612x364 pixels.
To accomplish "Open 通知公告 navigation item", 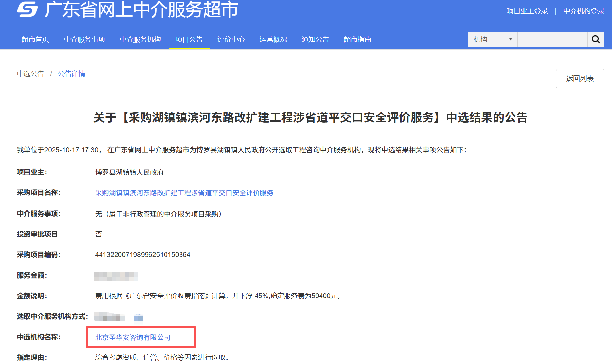I will (x=315, y=39).
